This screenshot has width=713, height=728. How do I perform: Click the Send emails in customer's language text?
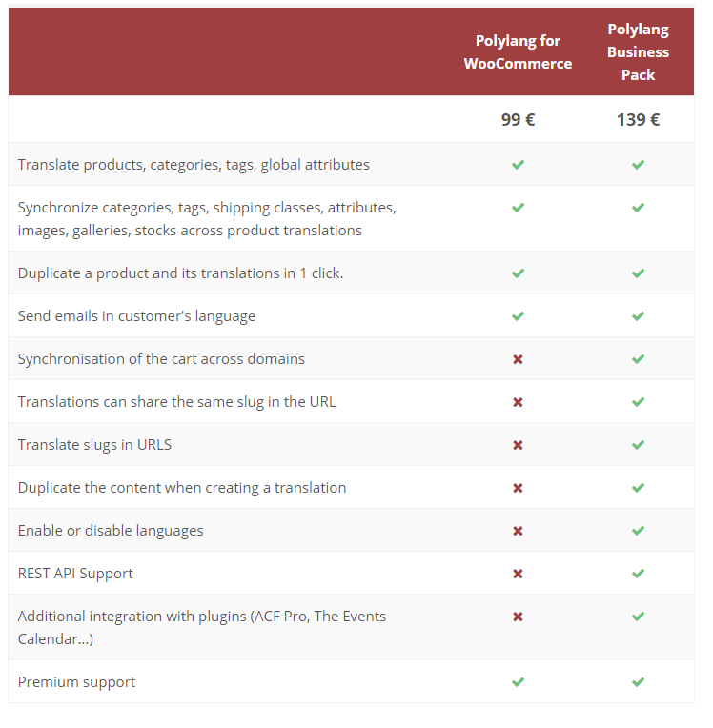tap(136, 316)
